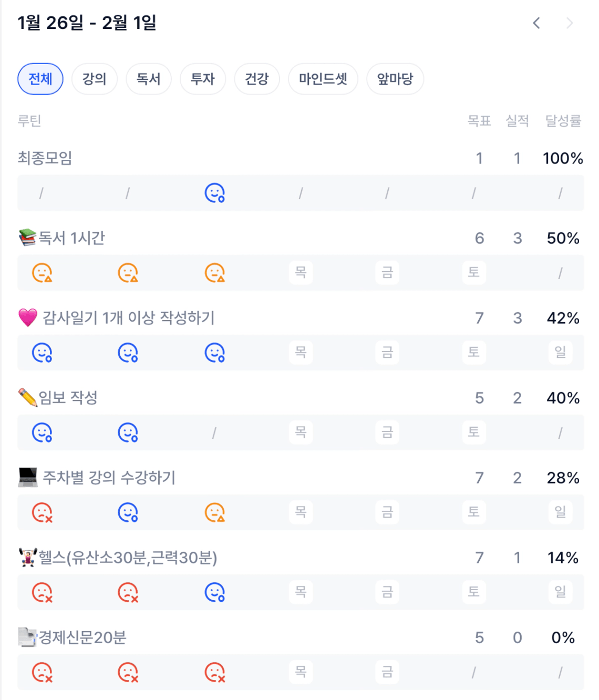Toggle 일 day box for 감사일기 routine

point(560,353)
